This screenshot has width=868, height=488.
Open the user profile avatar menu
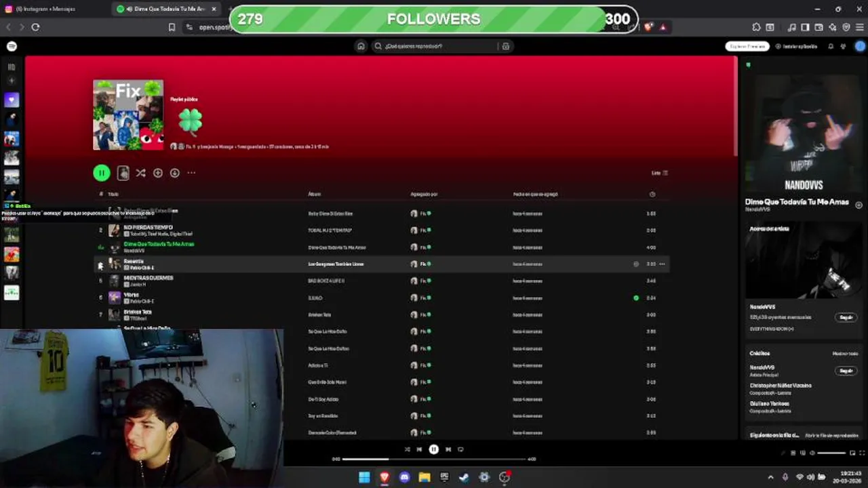click(x=860, y=46)
